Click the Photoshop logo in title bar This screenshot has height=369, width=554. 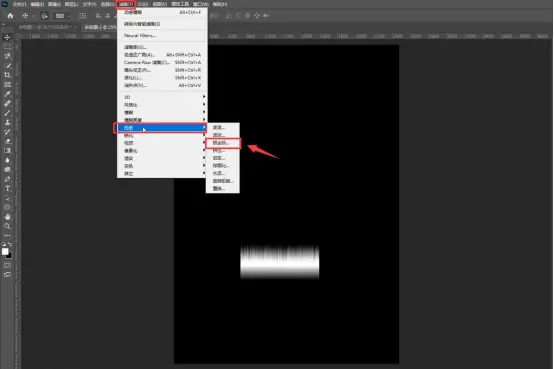point(5,4)
